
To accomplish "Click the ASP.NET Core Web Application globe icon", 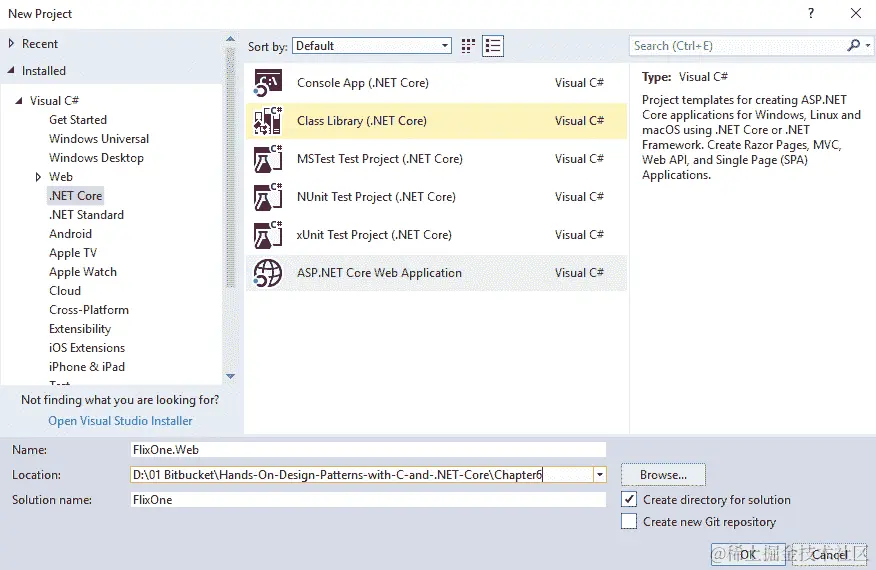I will (x=268, y=273).
